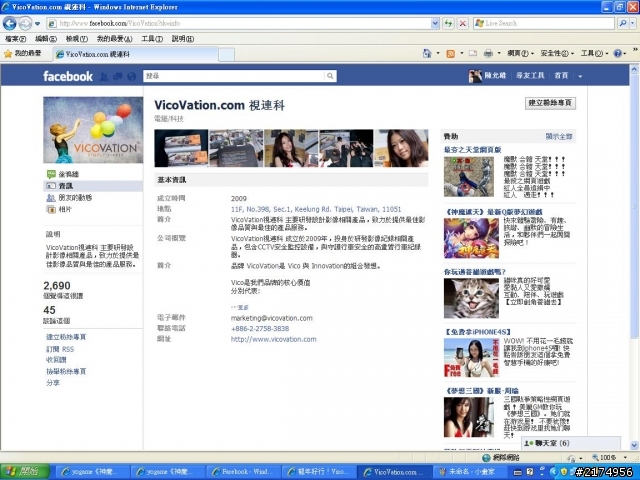640x480 pixels.
Task: Open the 聊天室 (6) chat bar
Action: coord(571,443)
